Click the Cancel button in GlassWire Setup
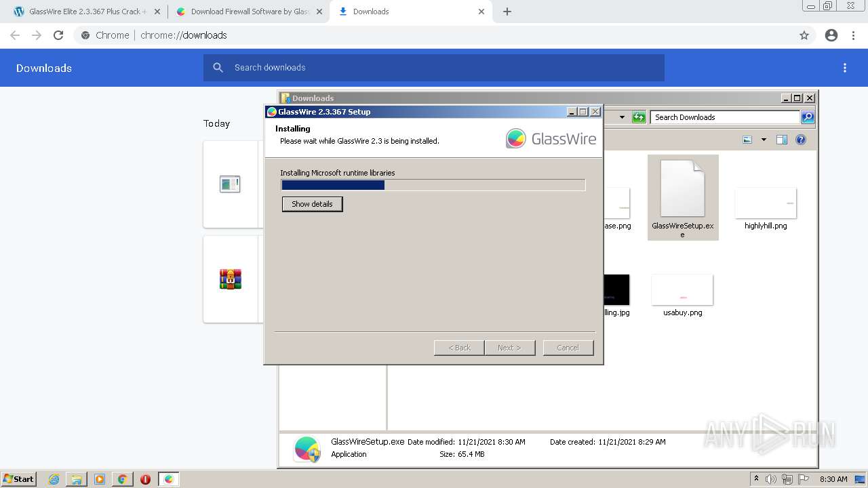Image resolution: width=868 pixels, height=488 pixels. click(568, 348)
